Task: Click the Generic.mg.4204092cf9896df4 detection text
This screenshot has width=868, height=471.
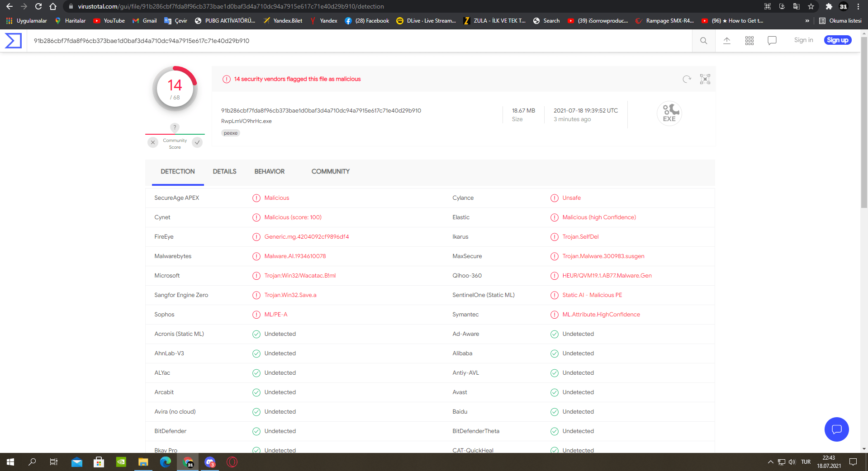Action: 307,237
